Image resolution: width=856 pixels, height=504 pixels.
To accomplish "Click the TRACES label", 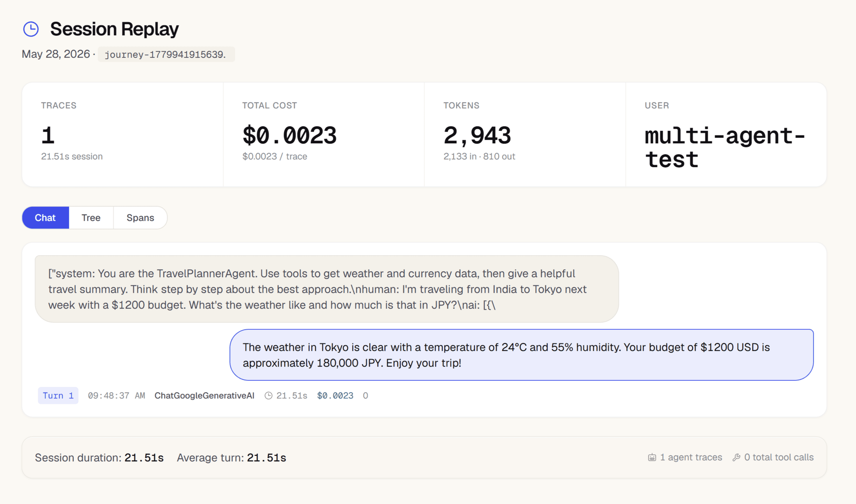I will [59, 105].
